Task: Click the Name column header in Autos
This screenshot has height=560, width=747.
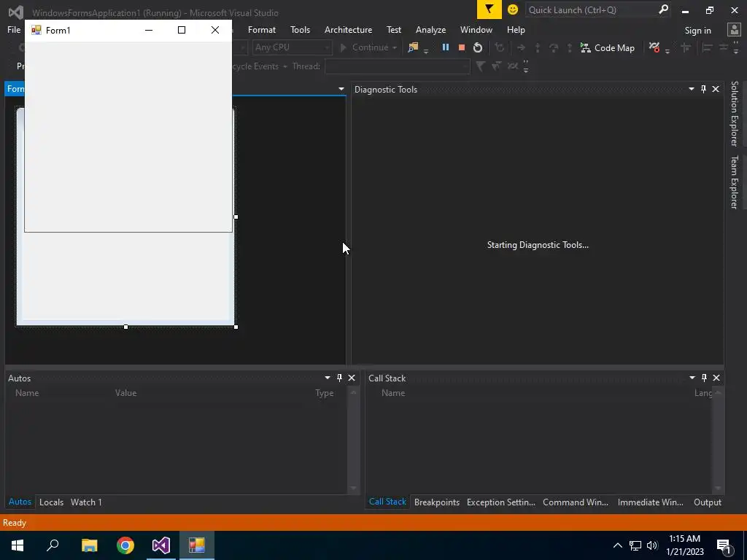Action: [27, 393]
